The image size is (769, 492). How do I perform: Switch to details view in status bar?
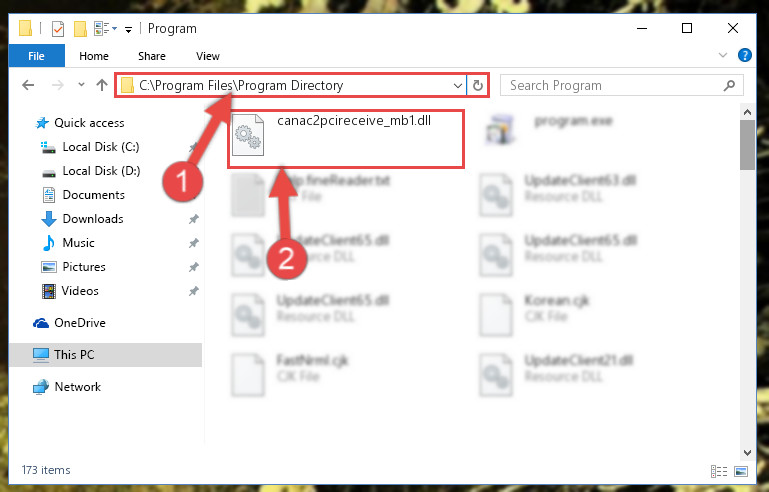tap(719, 471)
